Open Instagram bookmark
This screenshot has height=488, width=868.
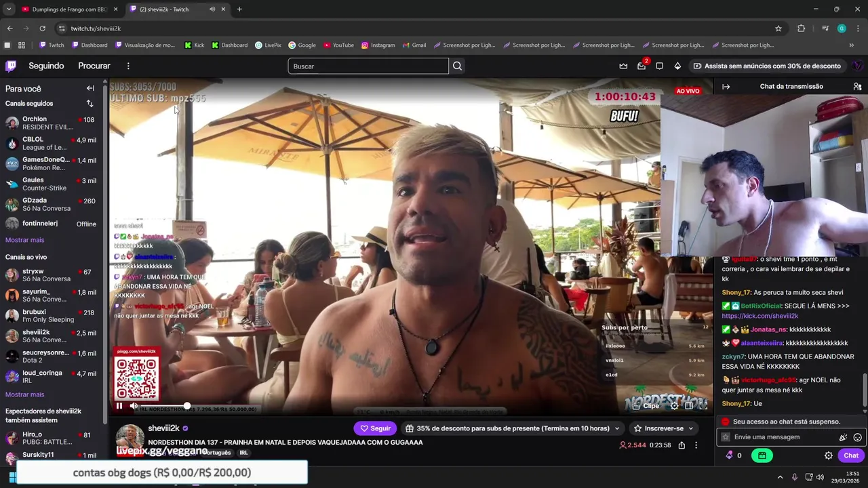pos(378,45)
